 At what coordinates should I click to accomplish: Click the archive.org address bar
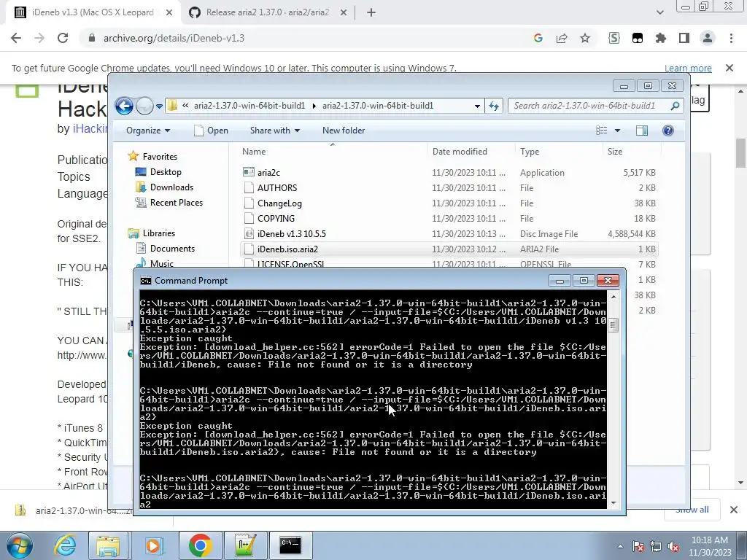[305, 38]
